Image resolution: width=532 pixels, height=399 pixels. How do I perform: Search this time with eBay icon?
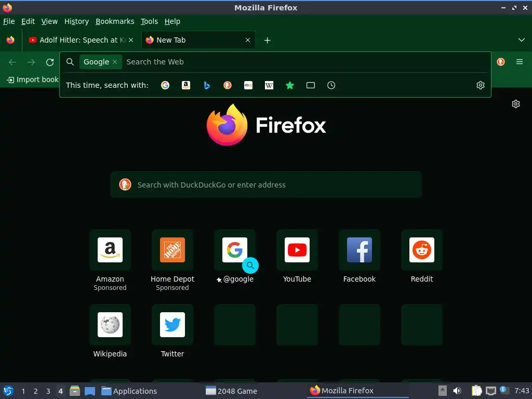pos(248,85)
